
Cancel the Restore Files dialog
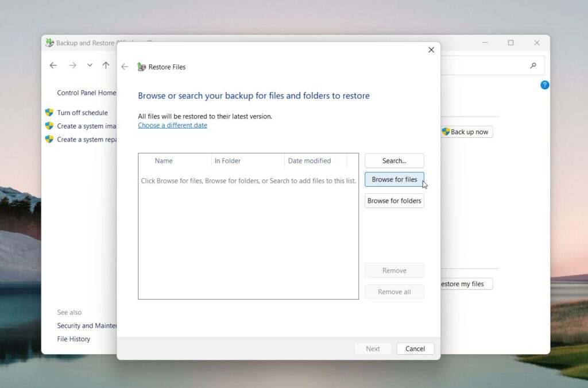tap(415, 348)
